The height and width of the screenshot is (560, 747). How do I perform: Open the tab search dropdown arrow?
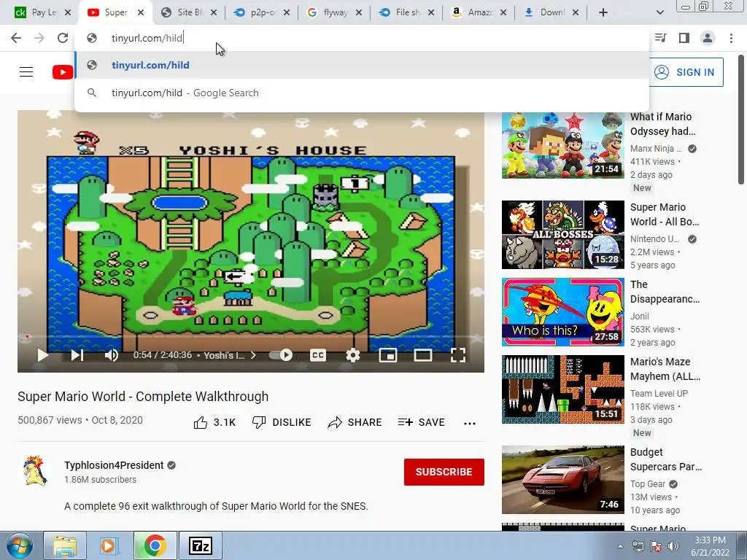(x=660, y=12)
